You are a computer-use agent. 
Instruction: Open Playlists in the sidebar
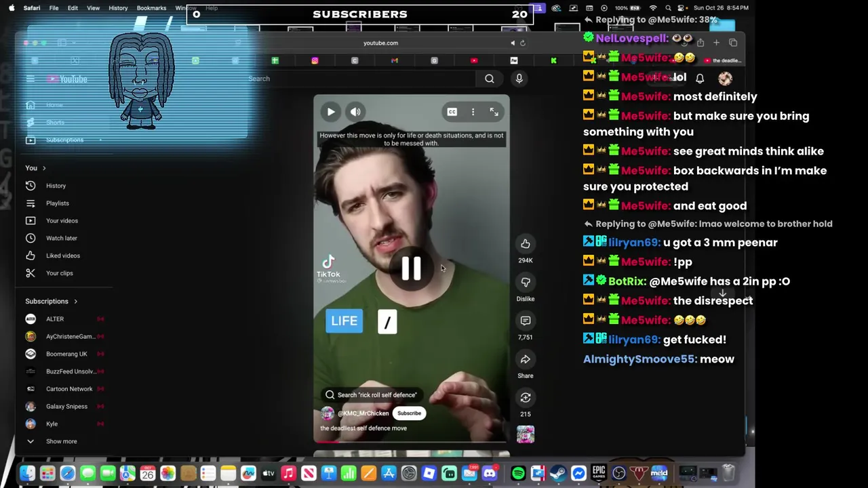57,203
